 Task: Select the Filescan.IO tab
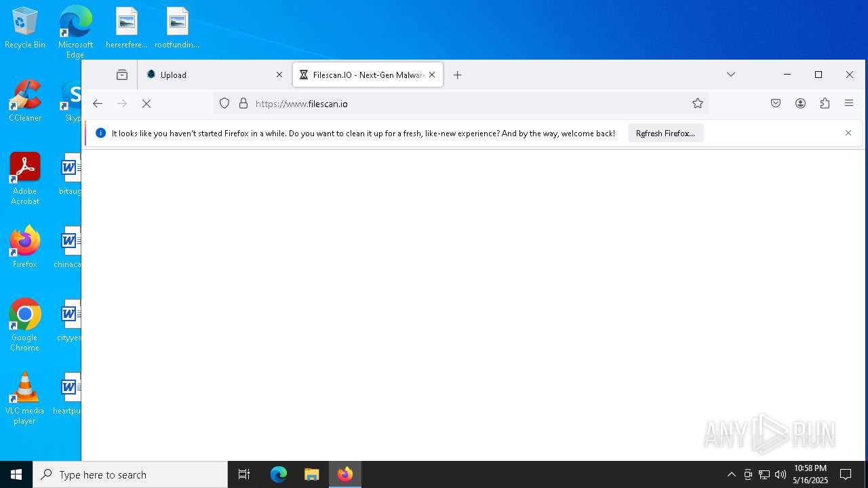coord(368,75)
